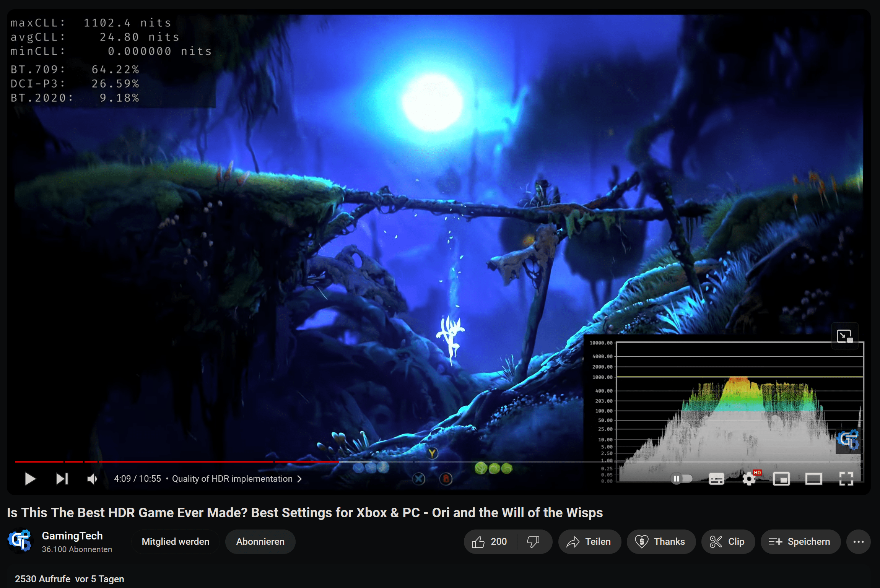880x588 pixels.
Task: Open the more actions three-dot menu
Action: pos(859,541)
